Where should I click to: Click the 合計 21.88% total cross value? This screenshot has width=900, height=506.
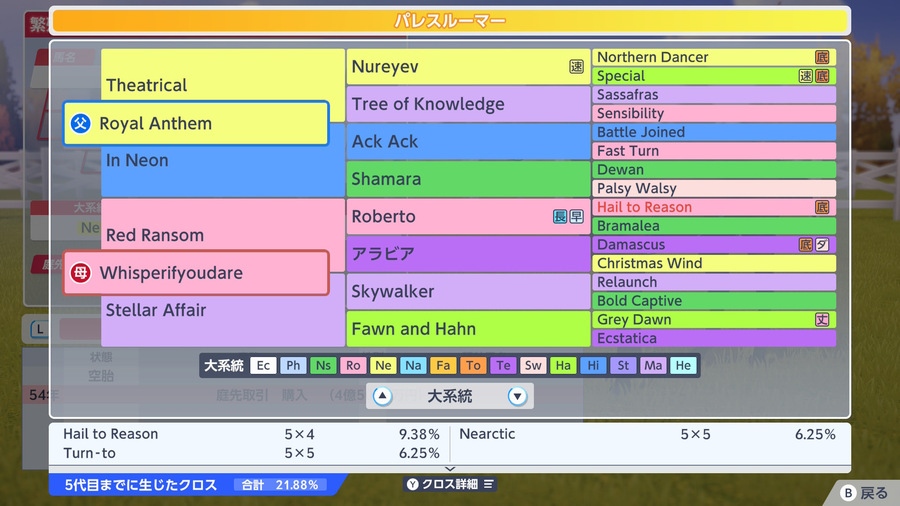(280, 485)
